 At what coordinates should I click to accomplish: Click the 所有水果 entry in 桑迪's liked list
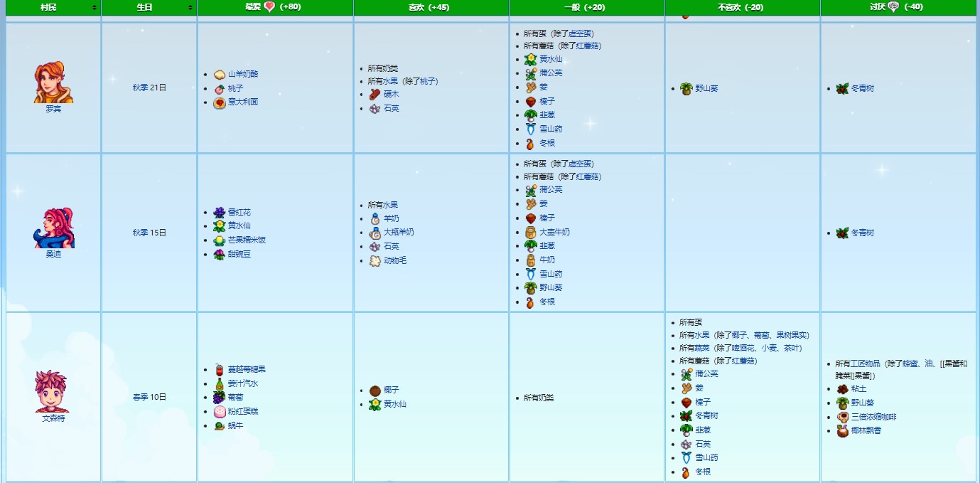pyautogui.click(x=383, y=205)
